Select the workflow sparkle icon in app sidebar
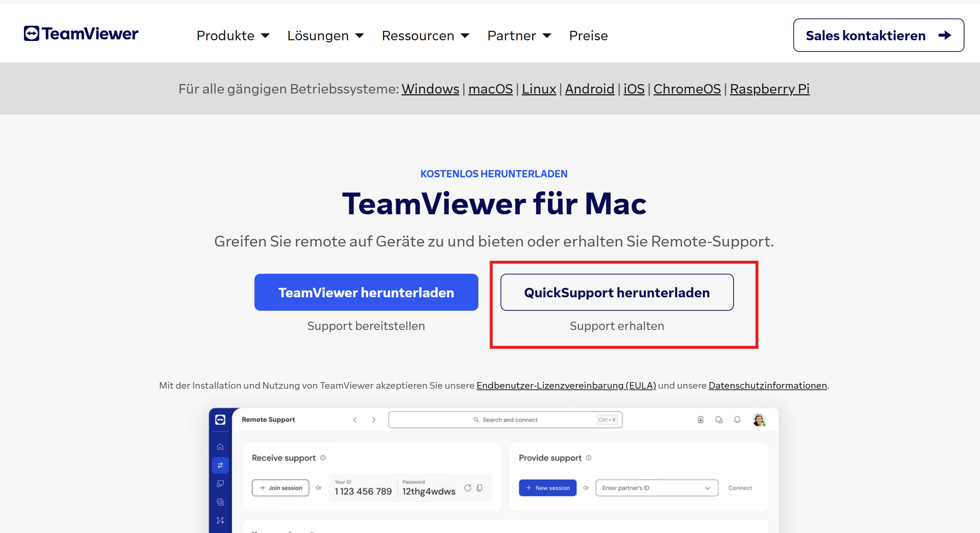This screenshot has height=533, width=980. coord(220,520)
